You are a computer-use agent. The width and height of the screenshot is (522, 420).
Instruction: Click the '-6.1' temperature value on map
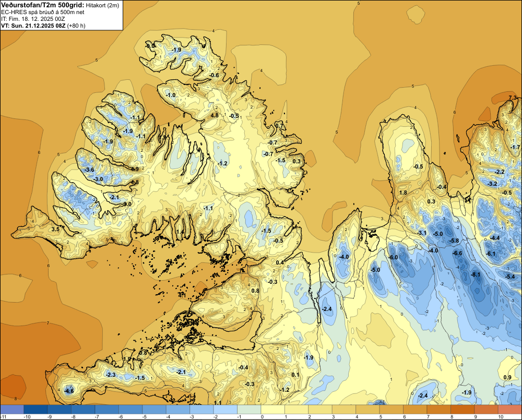pos(491,254)
